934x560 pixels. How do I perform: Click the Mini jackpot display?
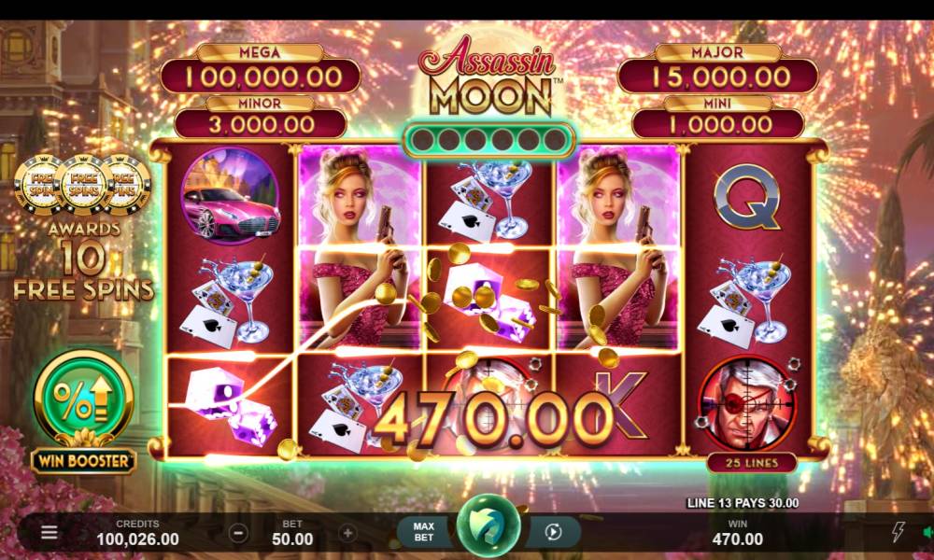[x=717, y=118]
